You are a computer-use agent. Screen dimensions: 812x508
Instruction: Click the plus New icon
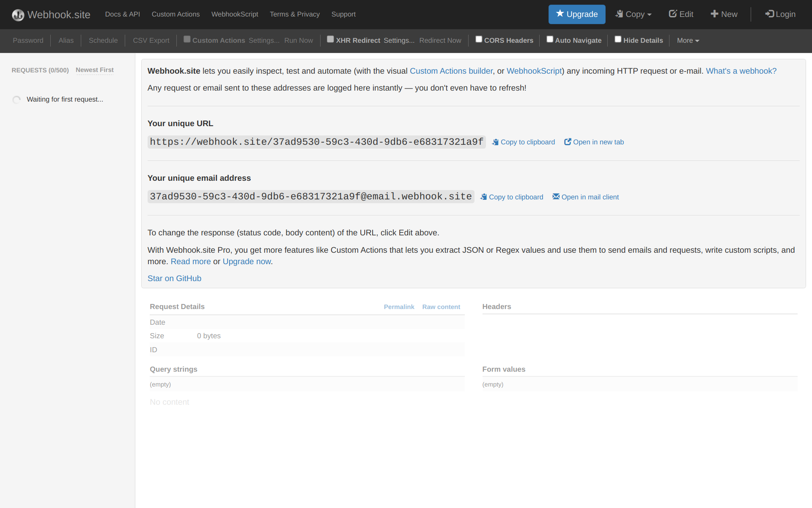(x=714, y=14)
